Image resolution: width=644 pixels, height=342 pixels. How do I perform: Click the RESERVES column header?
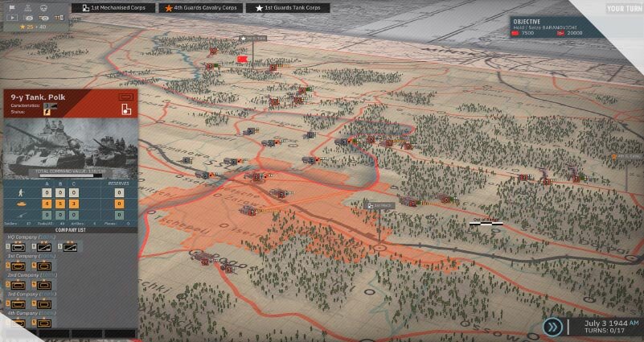119,183
